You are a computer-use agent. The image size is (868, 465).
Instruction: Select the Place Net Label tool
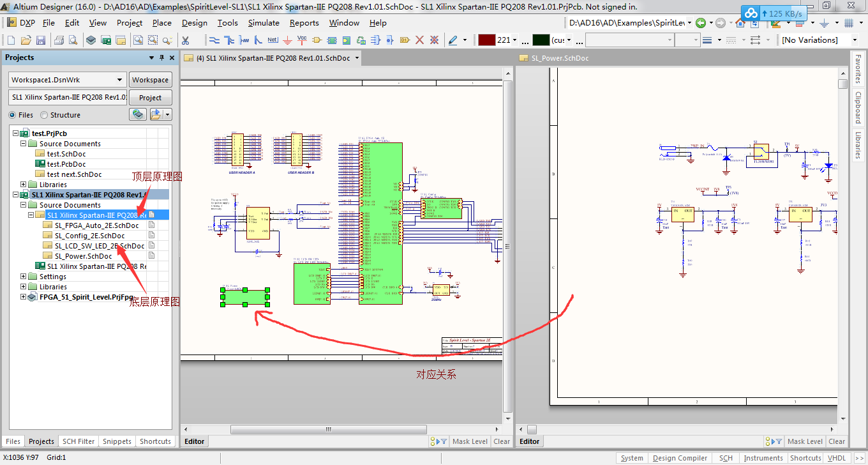pos(273,40)
